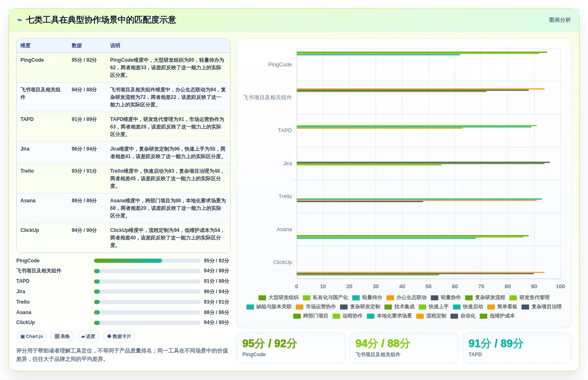Select the 进度 chip
588x380 pixels.
pos(88,337)
